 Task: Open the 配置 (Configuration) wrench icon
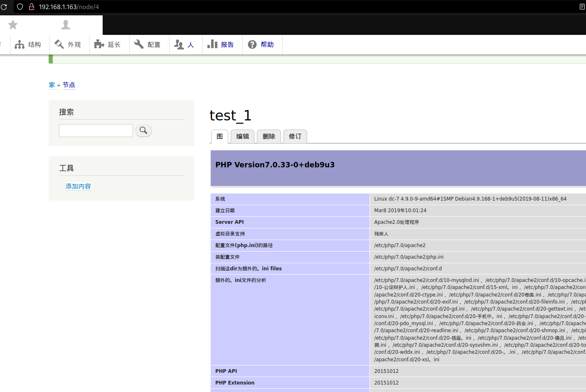pyautogui.click(x=138, y=44)
